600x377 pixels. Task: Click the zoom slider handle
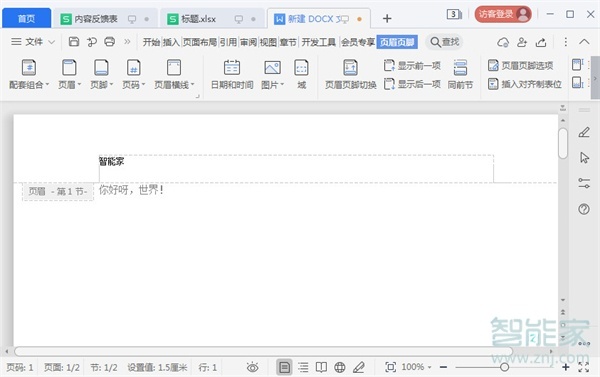pos(504,367)
